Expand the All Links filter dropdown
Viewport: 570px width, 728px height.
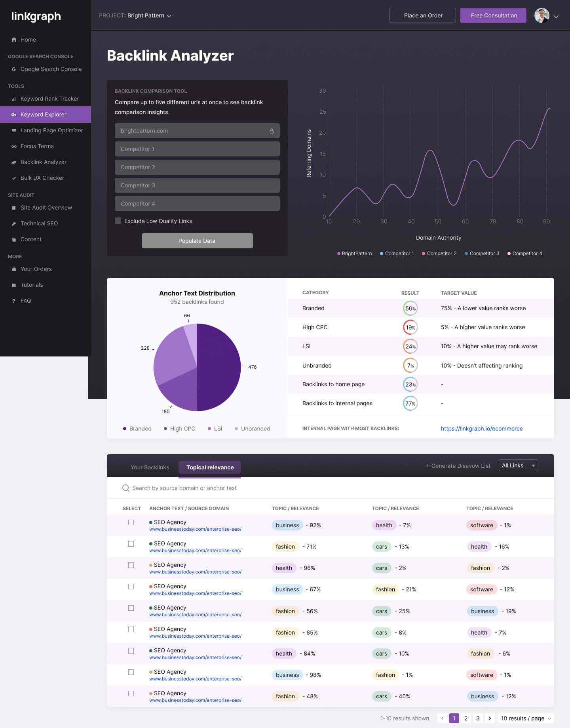coord(518,465)
